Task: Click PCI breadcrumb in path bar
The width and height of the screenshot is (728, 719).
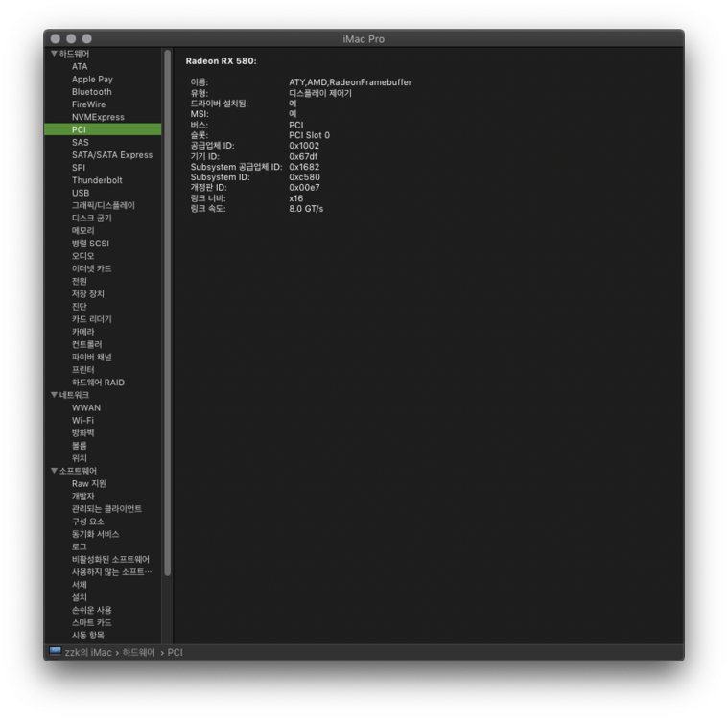Action: [175, 652]
